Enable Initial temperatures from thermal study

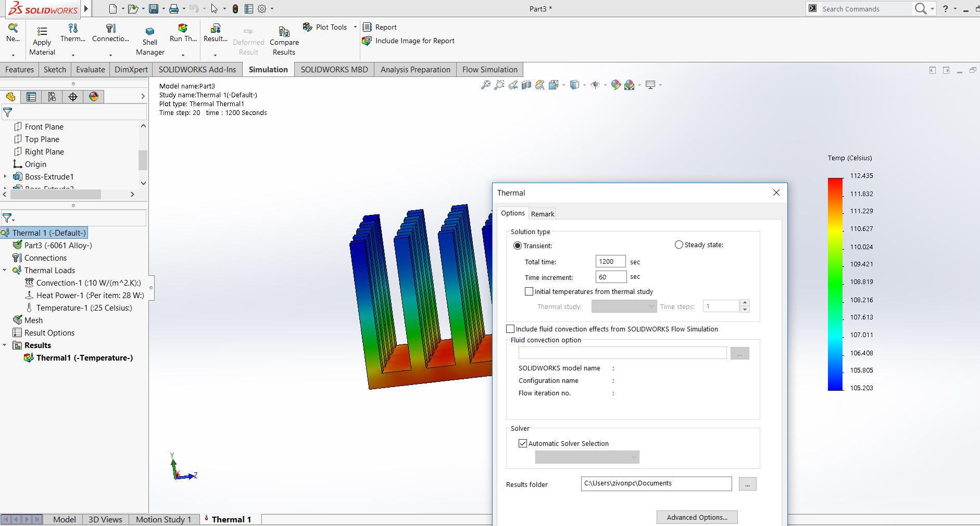(529, 291)
